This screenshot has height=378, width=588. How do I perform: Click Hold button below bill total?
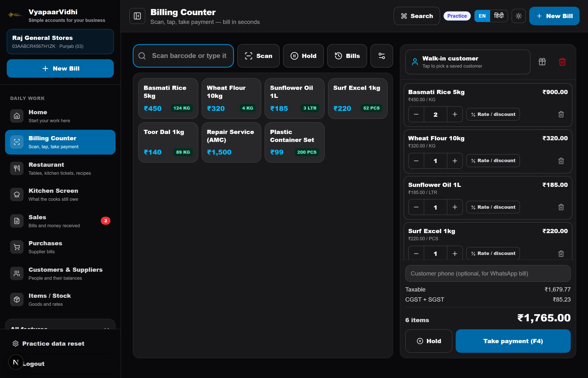pyautogui.click(x=428, y=341)
